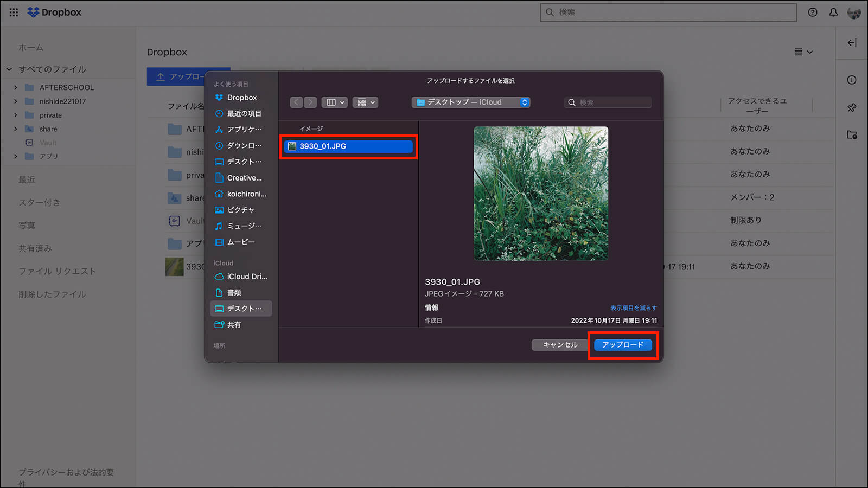Image resolution: width=868 pixels, height=488 pixels.
Task: Collapse すべてのファイル tree section
Action: tap(9, 69)
